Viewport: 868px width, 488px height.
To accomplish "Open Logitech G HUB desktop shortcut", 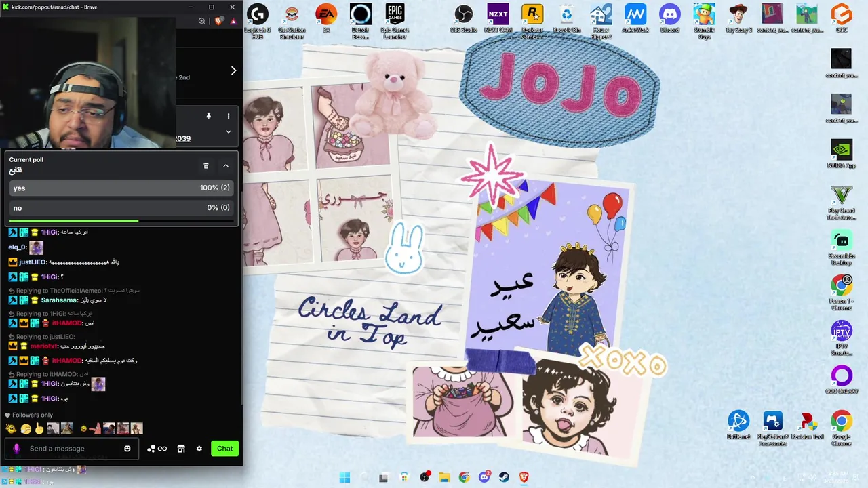I will tap(257, 20).
